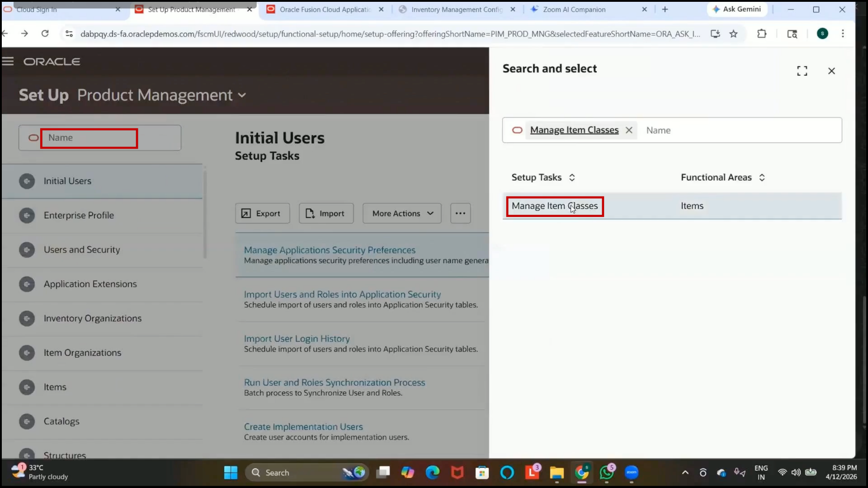Click the Export button
Screen dimensions: 868x488
click(x=262, y=213)
